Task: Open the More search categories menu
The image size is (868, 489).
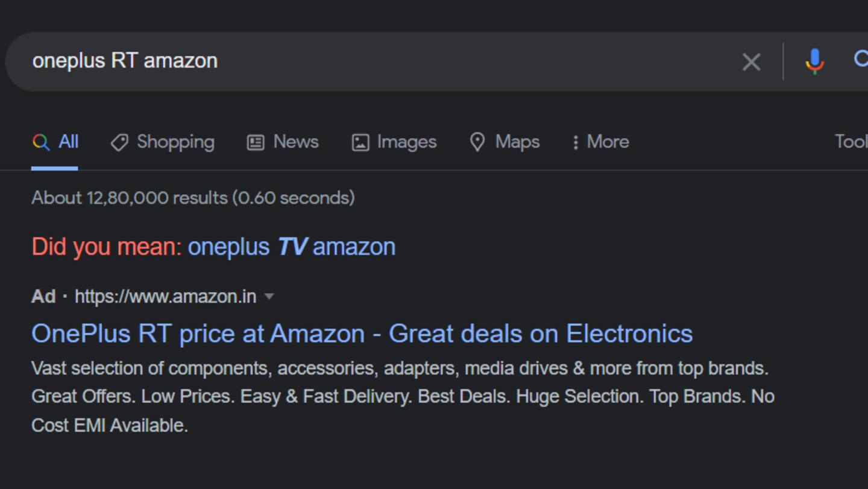Action: [x=601, y=142]
